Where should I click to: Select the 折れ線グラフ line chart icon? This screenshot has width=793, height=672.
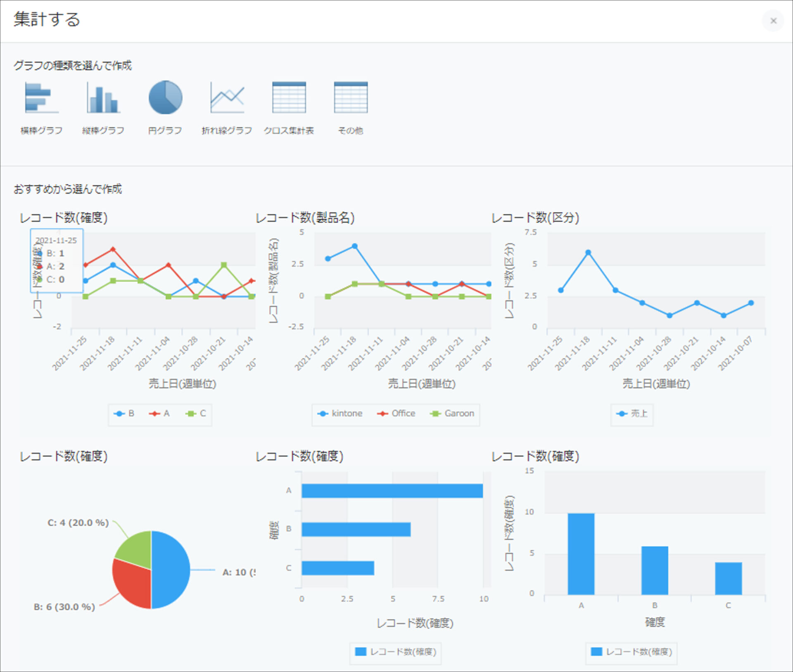[x=227, y=98]
